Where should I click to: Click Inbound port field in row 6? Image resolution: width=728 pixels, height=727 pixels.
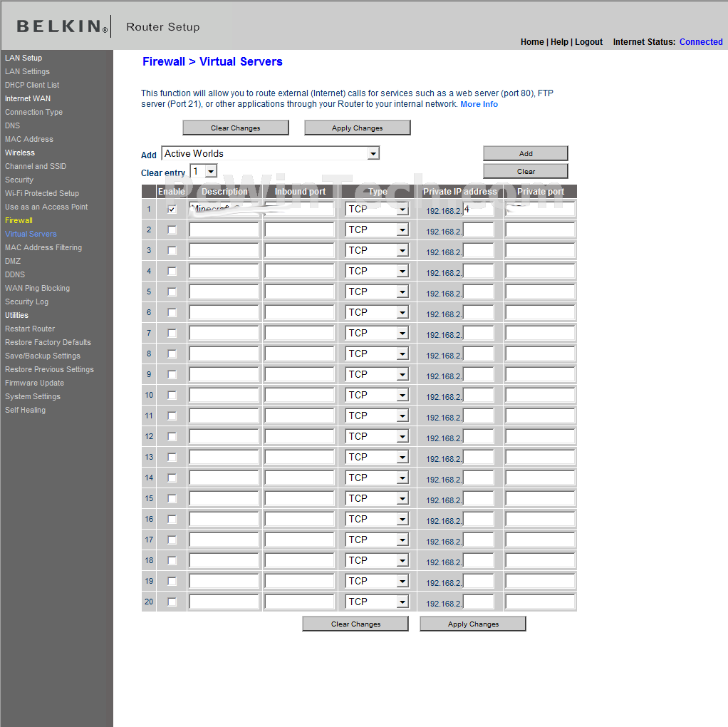click(x=299, y=313)
